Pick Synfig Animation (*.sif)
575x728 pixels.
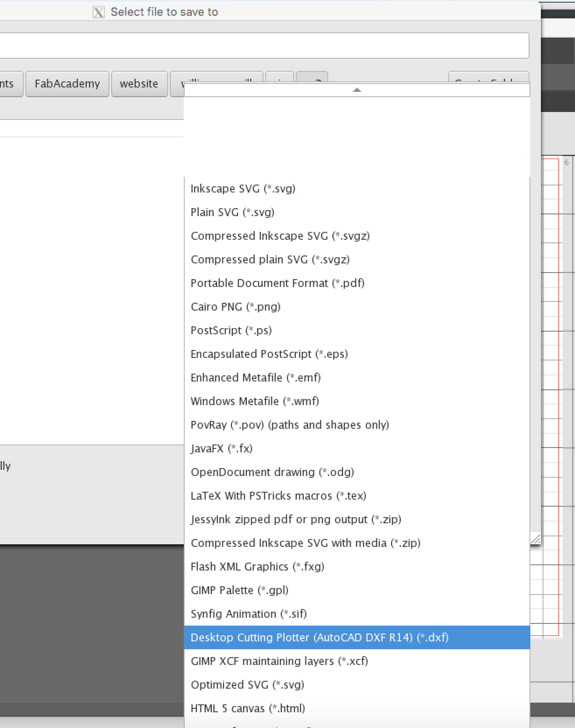pyautogui.click(x=357, y=614)
